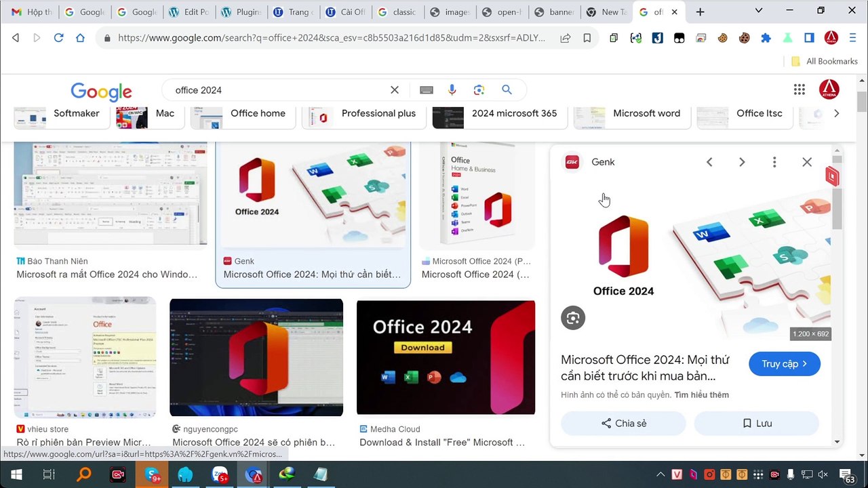Click the Truy cập button
The height and width of the screenshot is (488, 868).
pos(785,364)
